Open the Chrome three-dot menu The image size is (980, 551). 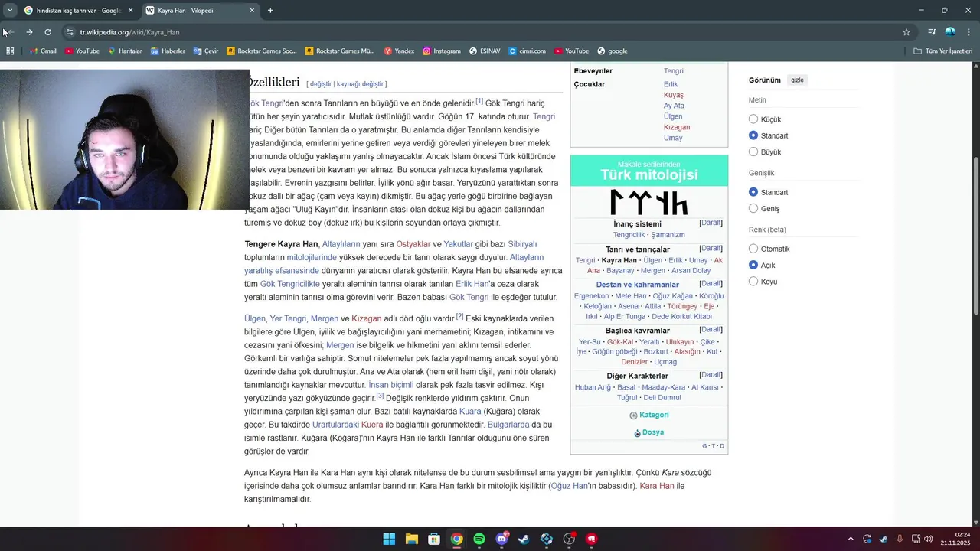point(969,32)
